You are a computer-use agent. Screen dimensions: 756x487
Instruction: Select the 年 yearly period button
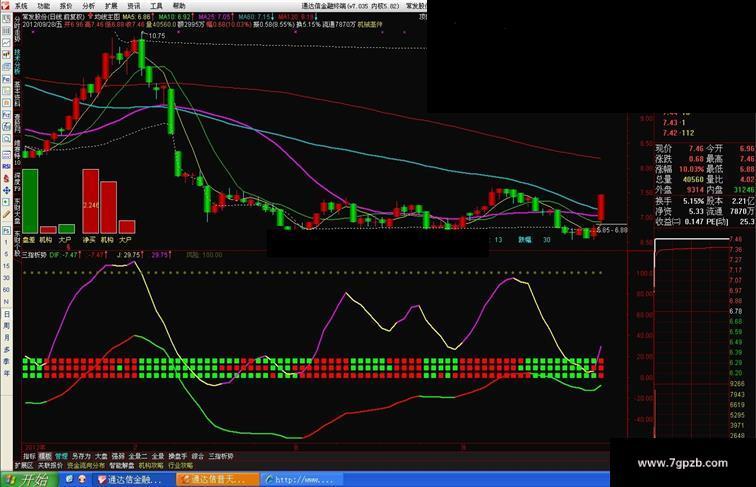point(6,373)
